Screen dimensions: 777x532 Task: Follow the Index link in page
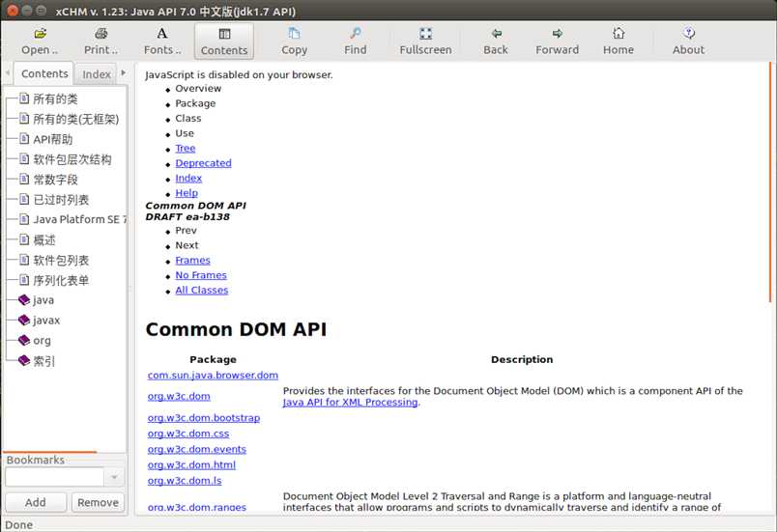(188, 178)
